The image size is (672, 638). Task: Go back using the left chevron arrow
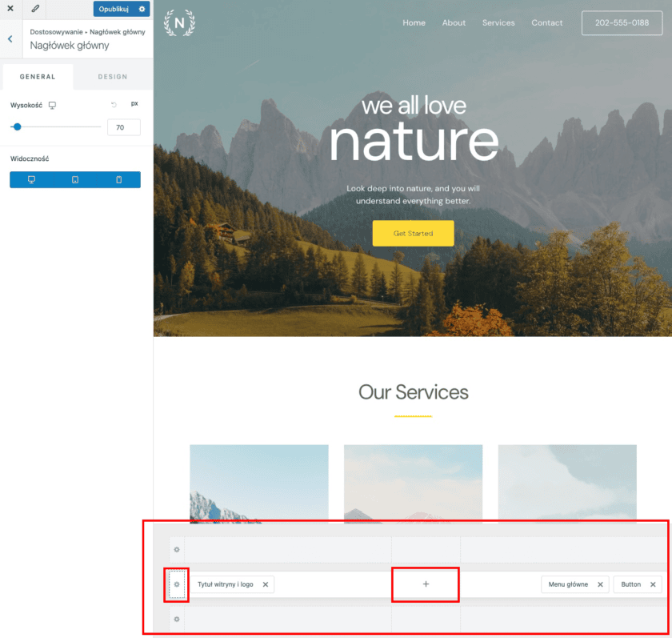pyautogui.click(x=10, y=39)
